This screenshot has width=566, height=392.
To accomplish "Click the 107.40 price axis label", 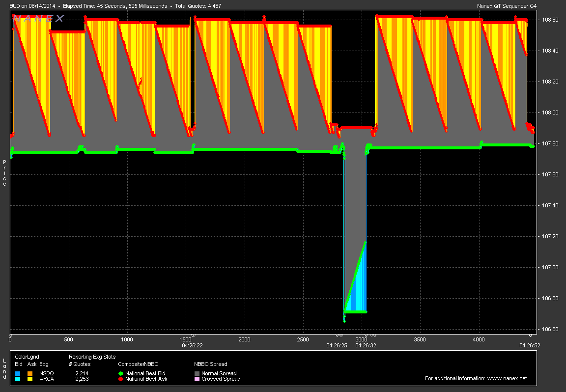I will pos(550,205).
